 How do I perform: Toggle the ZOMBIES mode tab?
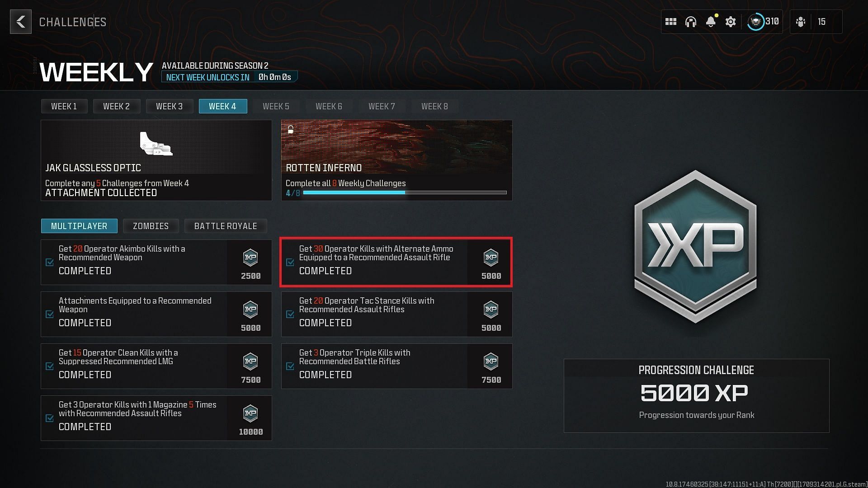(151, 226)
